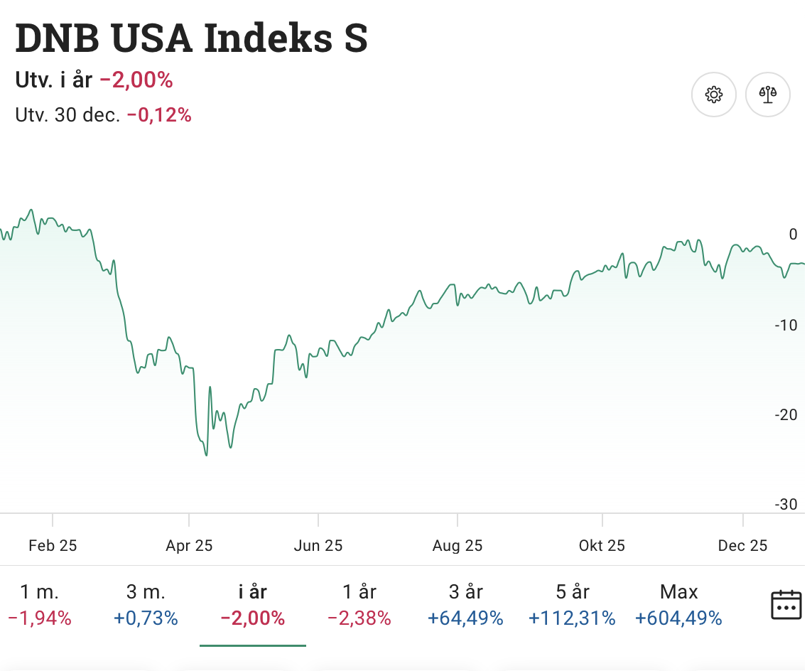Open the calendar date range picker

coord(786,605)
